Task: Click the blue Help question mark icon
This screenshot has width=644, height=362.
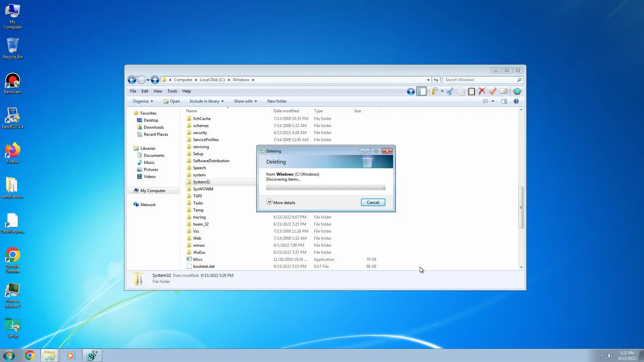Action: coord(516,101)
